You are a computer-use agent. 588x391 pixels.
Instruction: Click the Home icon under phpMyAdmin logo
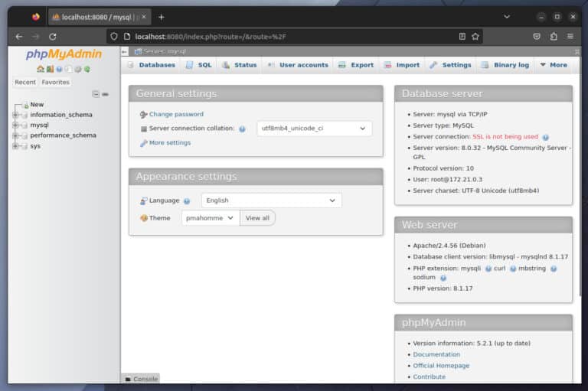41,69
